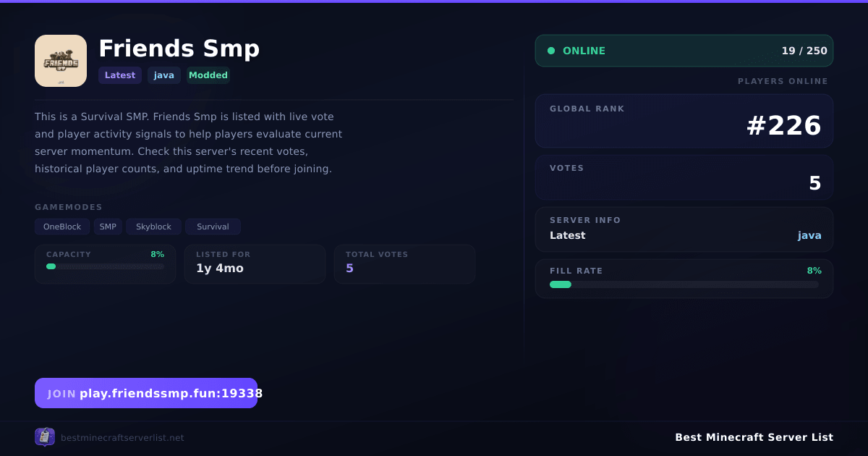868x456 pixels.
Task: Click the Fill Rate progress bar
Action: 684,284
